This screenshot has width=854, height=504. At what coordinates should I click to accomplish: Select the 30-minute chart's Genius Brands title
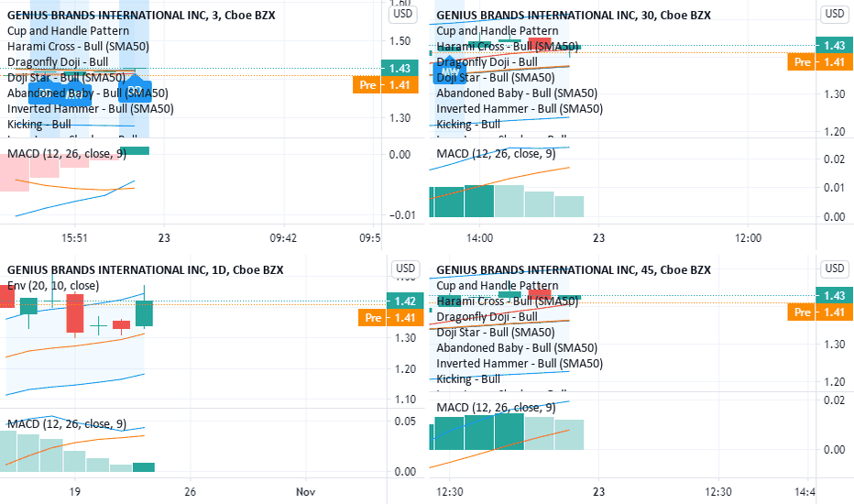coord(574,16)
